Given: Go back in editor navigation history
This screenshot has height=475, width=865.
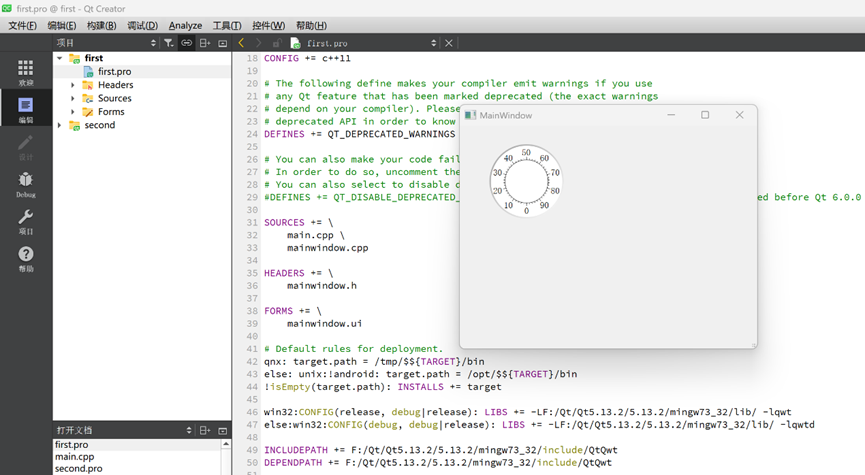Looking at the screenshot, I should (241, 43).
